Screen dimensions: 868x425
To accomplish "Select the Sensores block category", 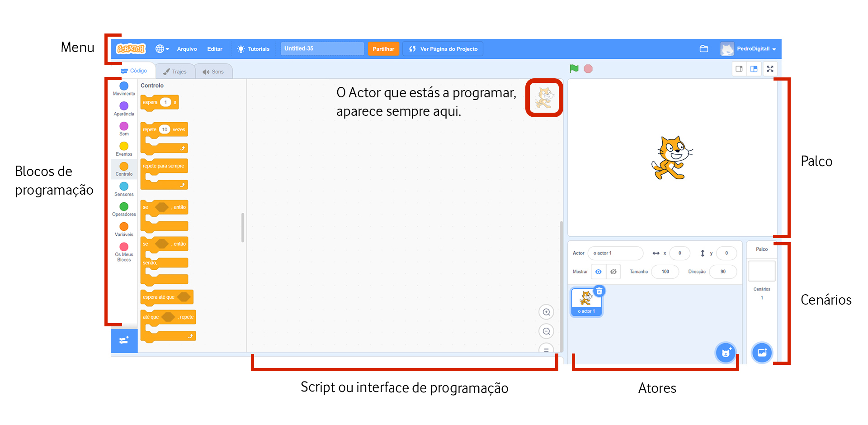I will pos(124,189).
